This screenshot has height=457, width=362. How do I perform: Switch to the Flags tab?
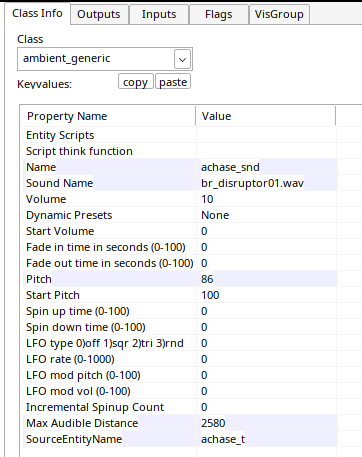pos(219,14)
